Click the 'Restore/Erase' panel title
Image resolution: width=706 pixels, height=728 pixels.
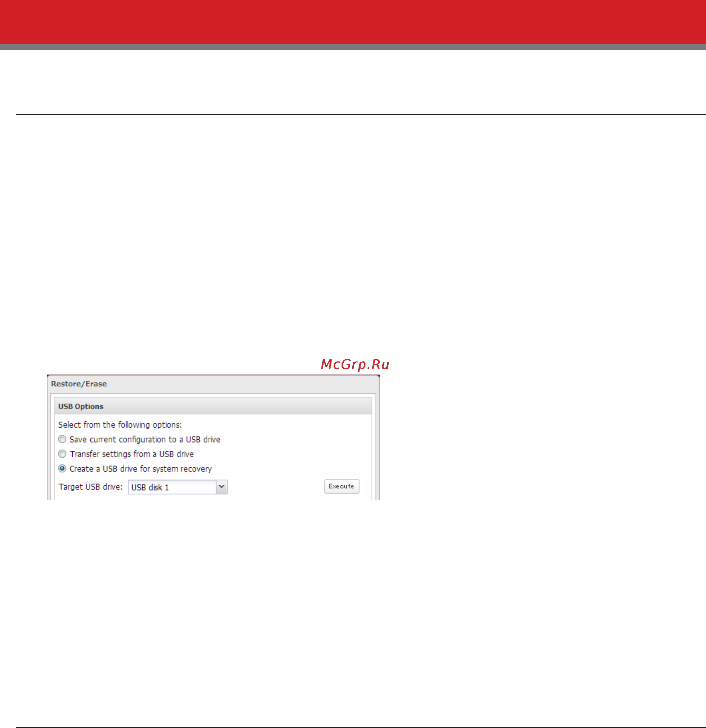coord(79,384)
